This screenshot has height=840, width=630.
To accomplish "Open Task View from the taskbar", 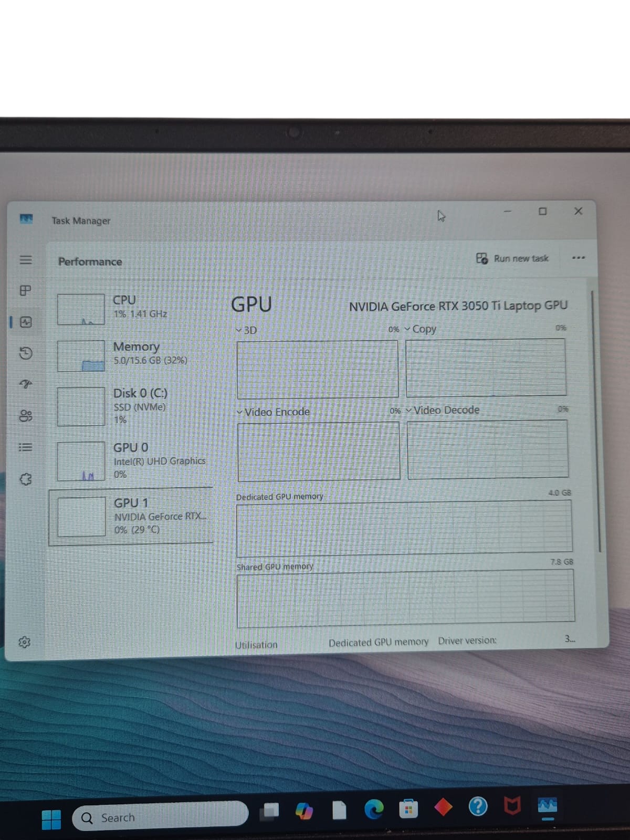I will (x=270, y=812).
